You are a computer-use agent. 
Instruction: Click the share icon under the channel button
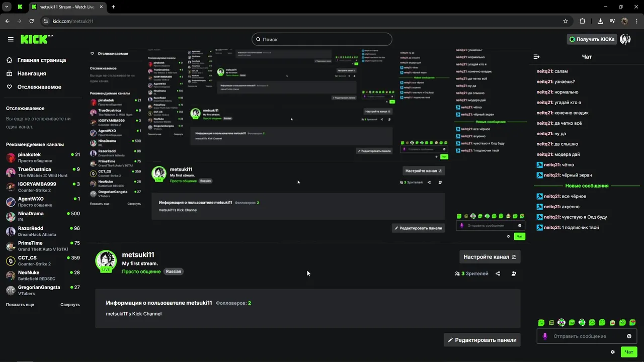coord(498,274)
